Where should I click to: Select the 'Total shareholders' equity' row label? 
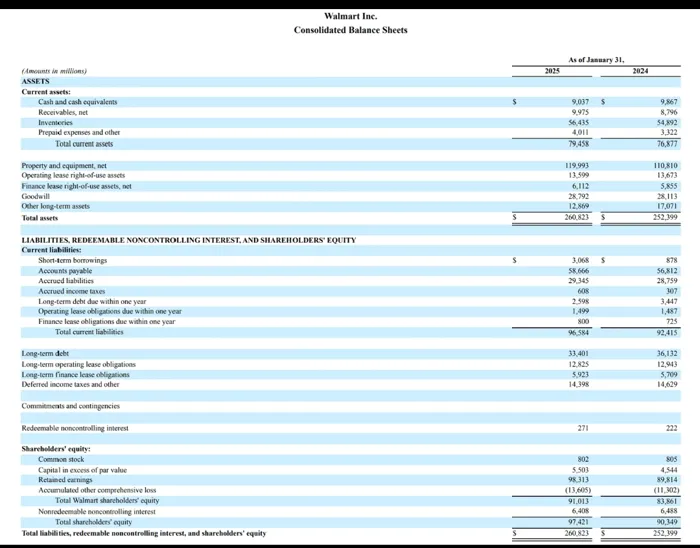[x=95, y=522]
